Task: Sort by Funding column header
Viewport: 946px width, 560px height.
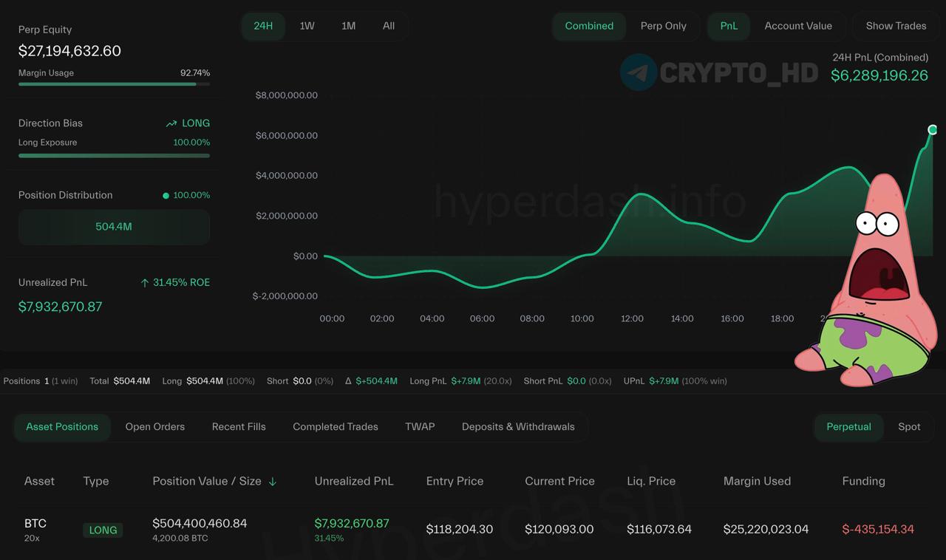Action: point(863,481)
